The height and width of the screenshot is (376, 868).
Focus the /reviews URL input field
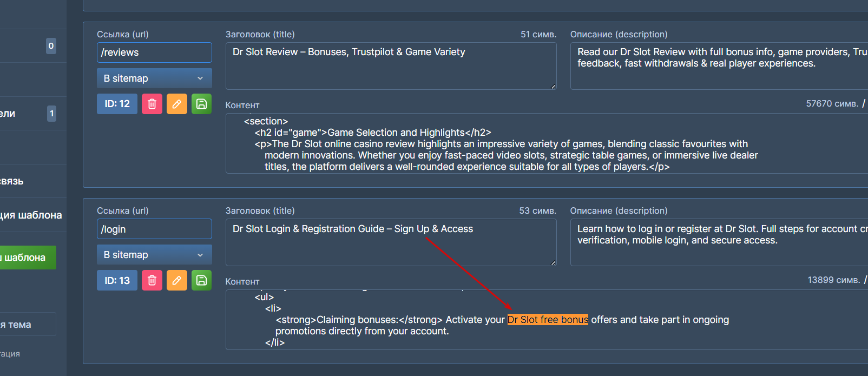[154, 52]
